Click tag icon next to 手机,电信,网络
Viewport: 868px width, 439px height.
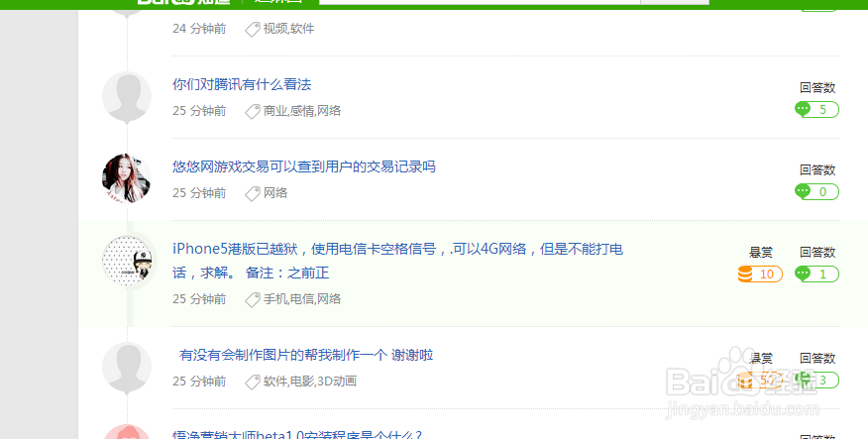pos(253,299)
